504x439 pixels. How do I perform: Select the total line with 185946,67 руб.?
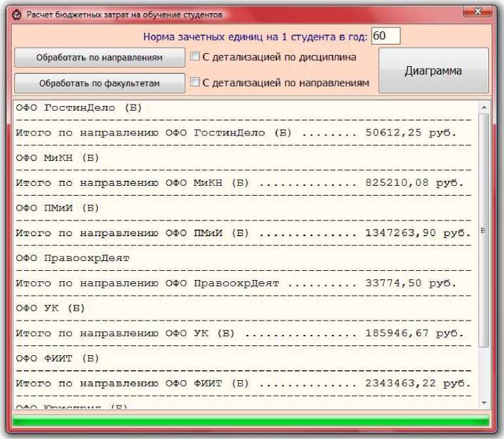click(x=240, y=333)
